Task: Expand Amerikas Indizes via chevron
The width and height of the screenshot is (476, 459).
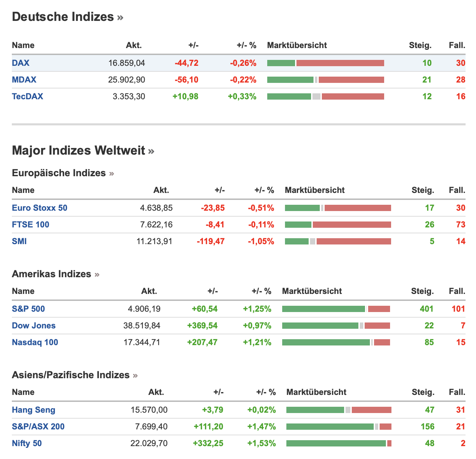Action: (97, 275)
